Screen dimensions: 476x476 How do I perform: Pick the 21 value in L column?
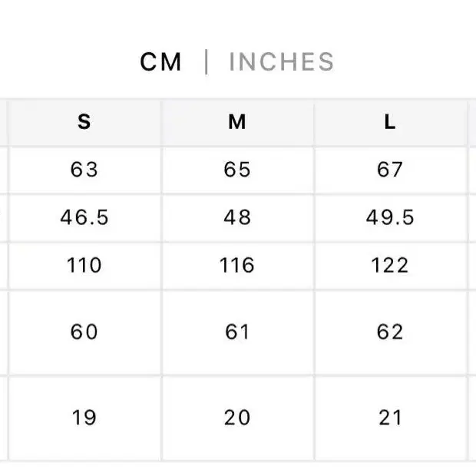[390, 418]
